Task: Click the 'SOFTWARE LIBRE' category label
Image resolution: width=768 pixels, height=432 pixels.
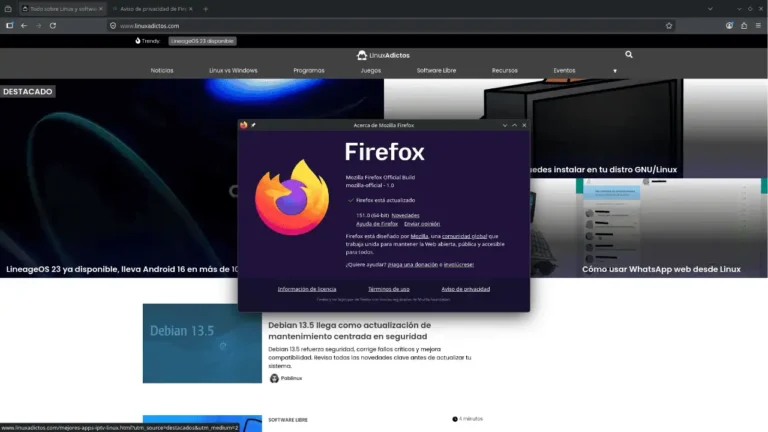Action: coord(288,420)
